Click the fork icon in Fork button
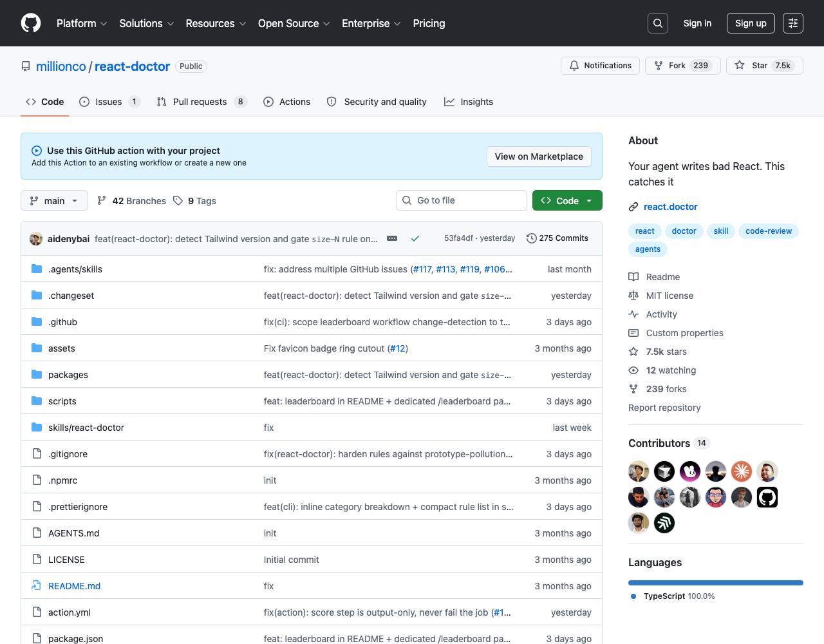Image resolution: width=824 pixels, height=644 pixels. click(x=659, y=66)
